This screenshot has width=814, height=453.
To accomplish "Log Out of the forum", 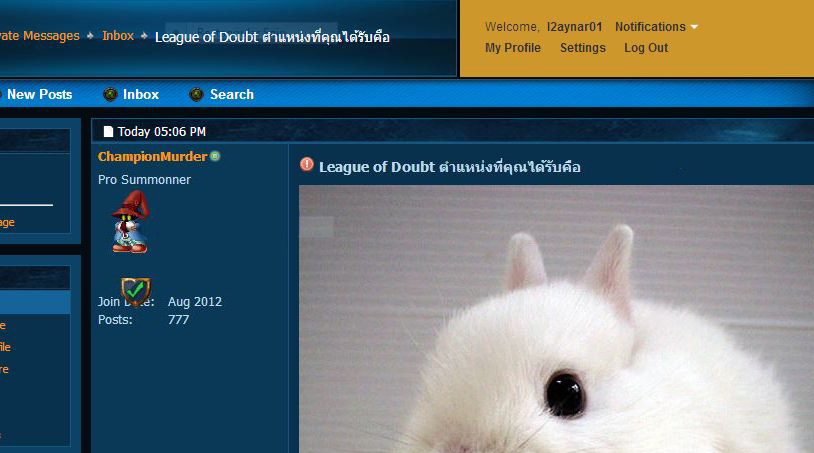I will coord(646,48).
